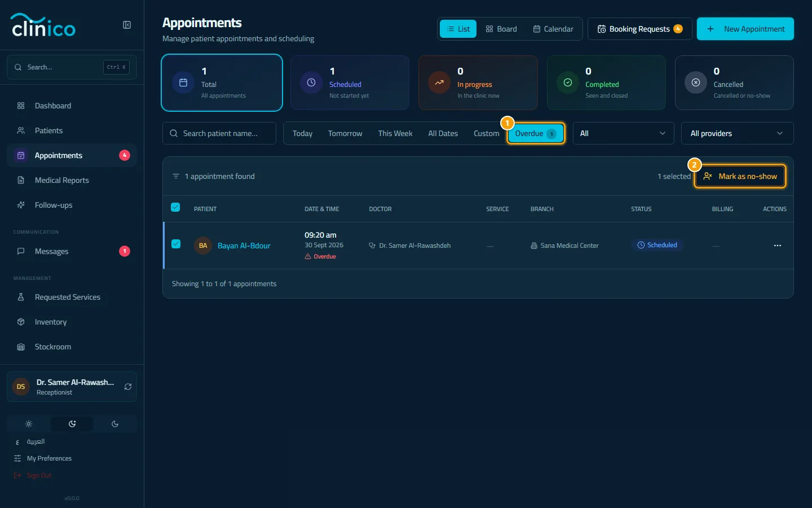Toggle the select-all checkbox in table header
Viewport: 812px width, 508px height.
pyautogui.click(x=175, y=207)
